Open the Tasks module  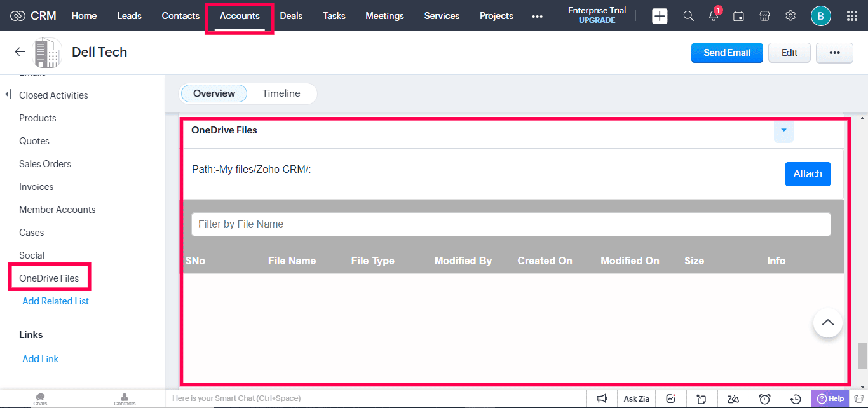tap(334, 16)
